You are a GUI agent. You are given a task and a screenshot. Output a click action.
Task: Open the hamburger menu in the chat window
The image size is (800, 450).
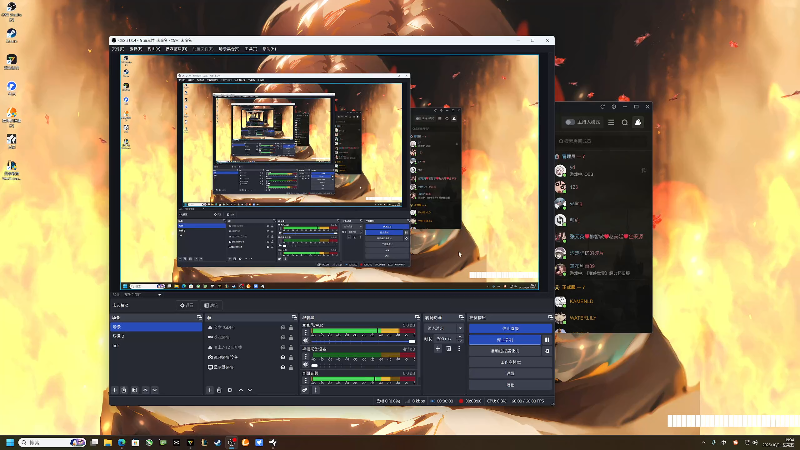[611, 122]
